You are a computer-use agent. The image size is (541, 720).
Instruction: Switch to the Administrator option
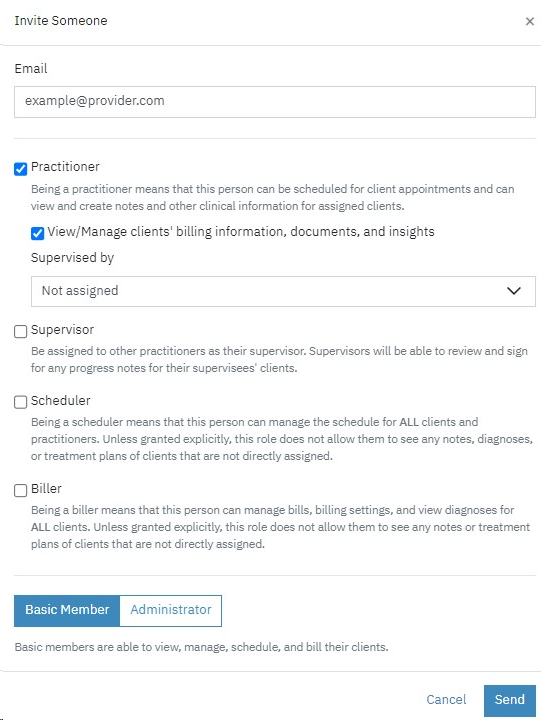[171, 610]
